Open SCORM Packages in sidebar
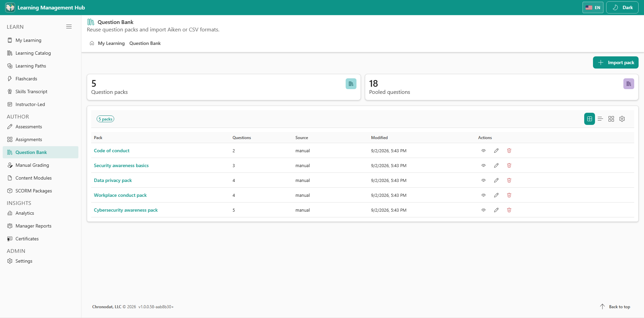 point(41,191)
